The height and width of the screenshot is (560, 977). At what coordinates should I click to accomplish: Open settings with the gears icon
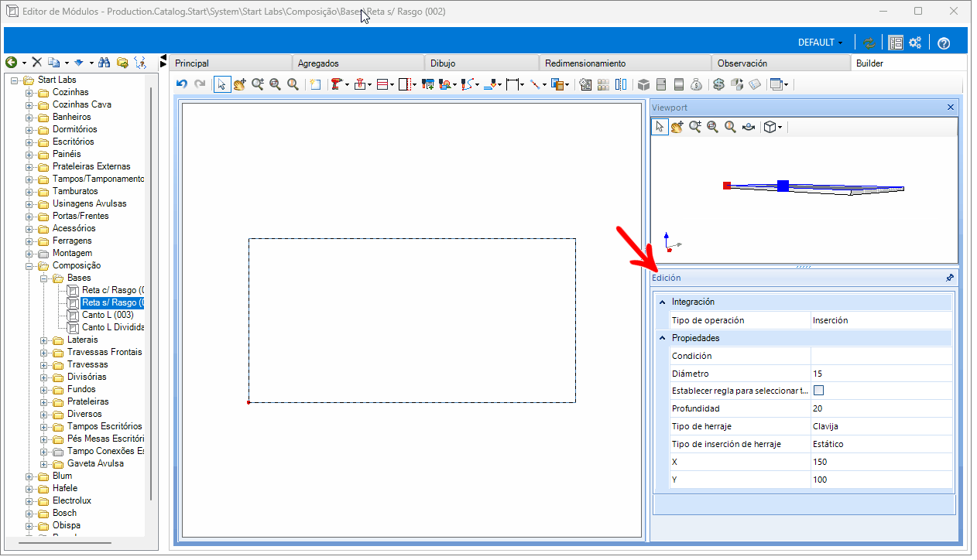tap(915, 43)
